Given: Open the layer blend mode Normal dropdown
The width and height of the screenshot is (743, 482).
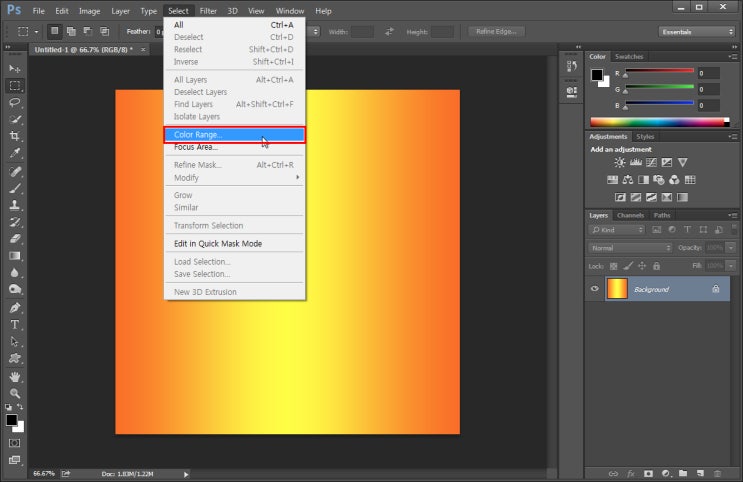Looking at the screenshot, I should tap(630, 248).
